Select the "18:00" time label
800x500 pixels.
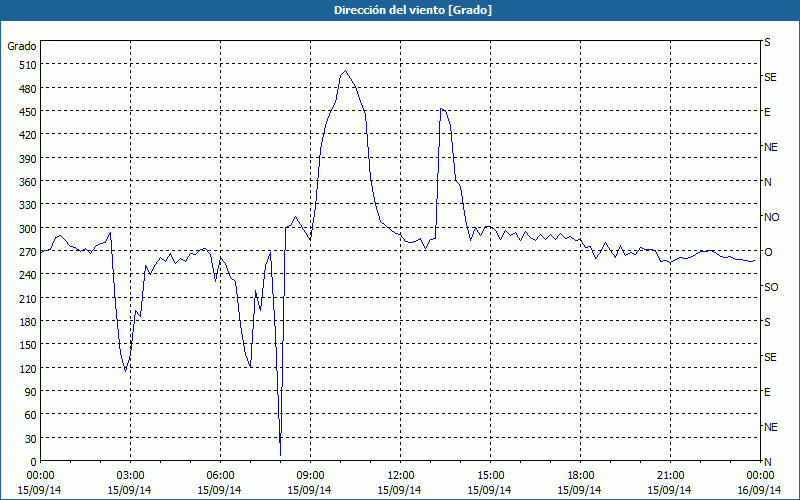point(581,476)
